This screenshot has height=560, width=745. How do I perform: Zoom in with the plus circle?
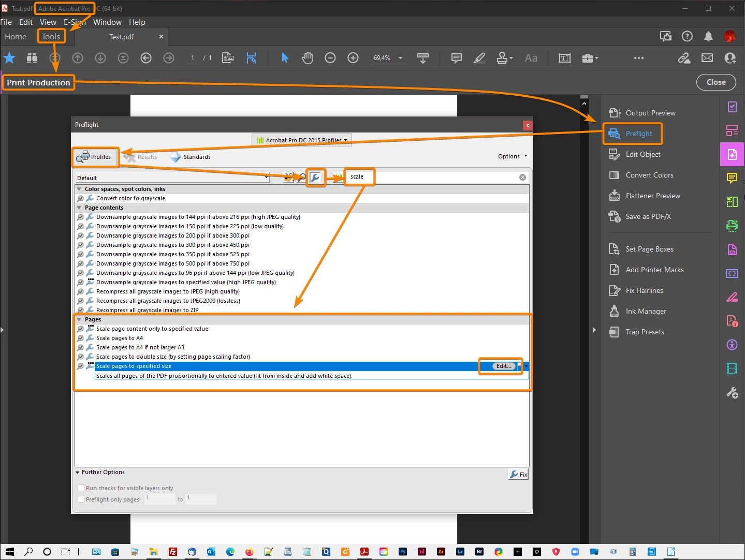point(353,58)
